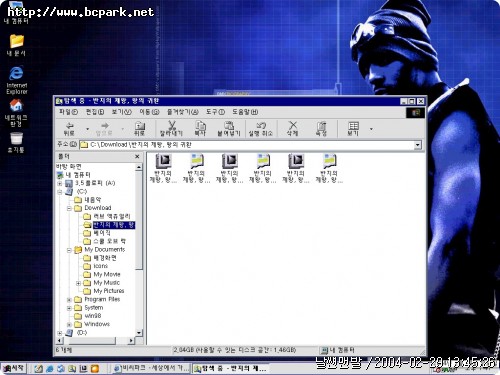Click folder tree scrollbar up arrow
This screenshot has width=500, height=375.
point(139,167)
